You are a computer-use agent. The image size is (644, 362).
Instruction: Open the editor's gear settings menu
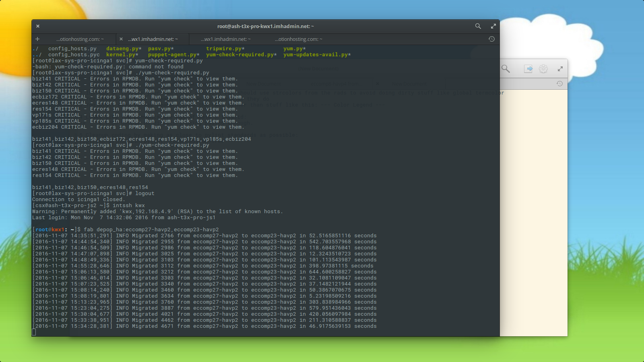tap(543, 69)
